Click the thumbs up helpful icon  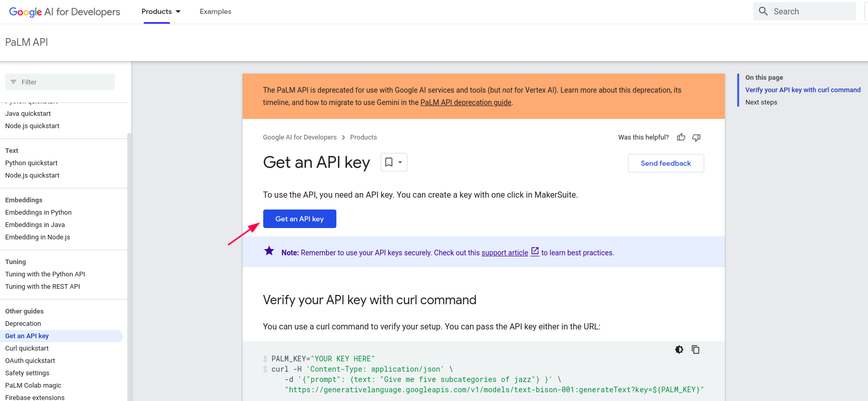[681, 137]
